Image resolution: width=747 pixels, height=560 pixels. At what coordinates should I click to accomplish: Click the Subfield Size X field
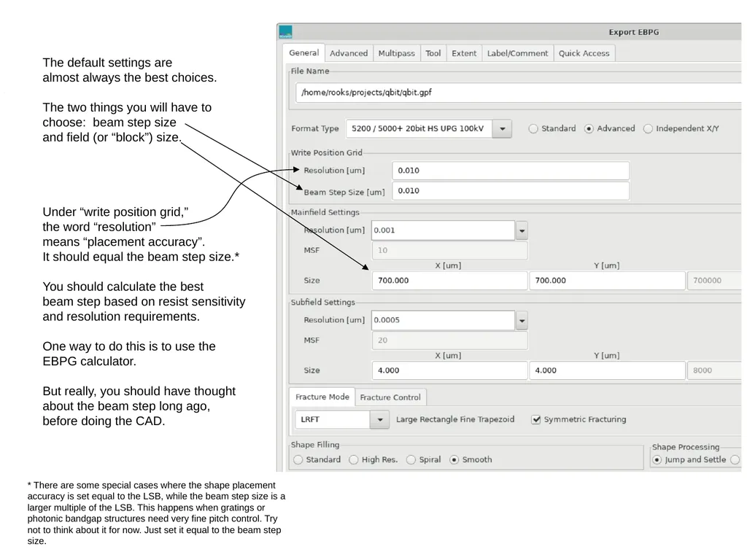coord(449,370)
